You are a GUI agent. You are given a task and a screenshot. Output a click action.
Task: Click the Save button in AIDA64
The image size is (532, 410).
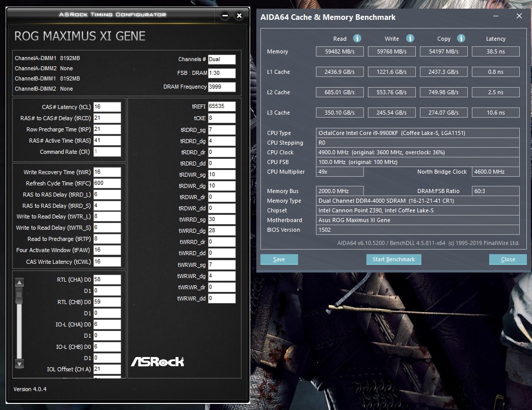279,259
